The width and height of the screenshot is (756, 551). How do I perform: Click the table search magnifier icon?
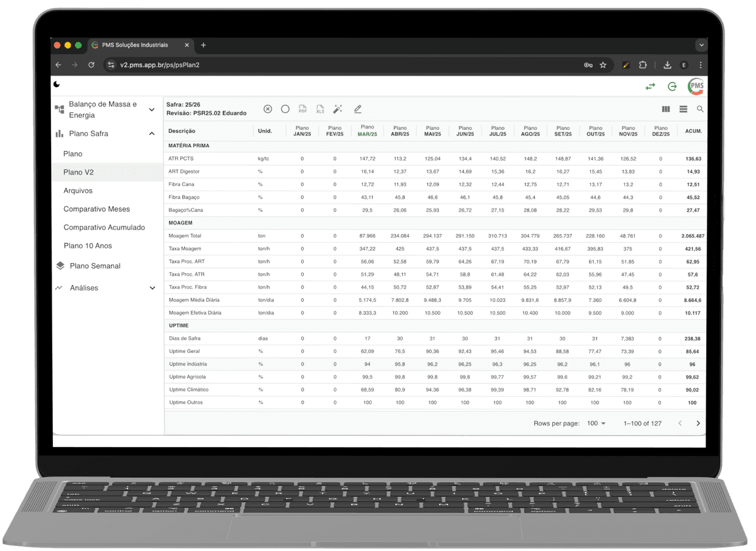click(x=700, y=109)
